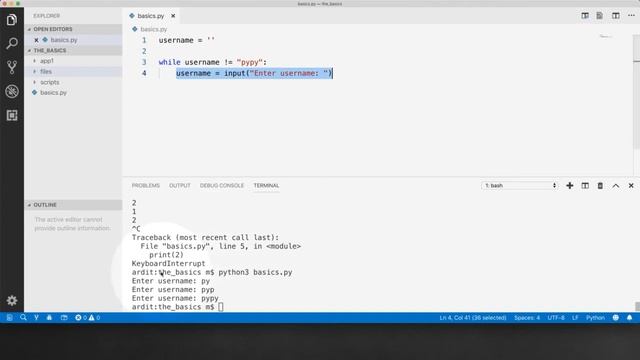Change file encoding via UTF-8
640x360 pixels.
tap(556, 318)
